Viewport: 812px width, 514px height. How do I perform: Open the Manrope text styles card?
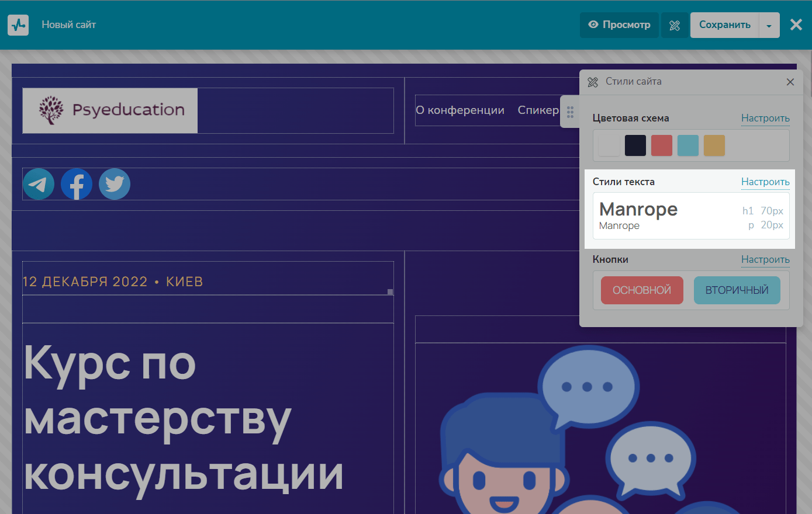pyautogui.click(x=691, y=216)
